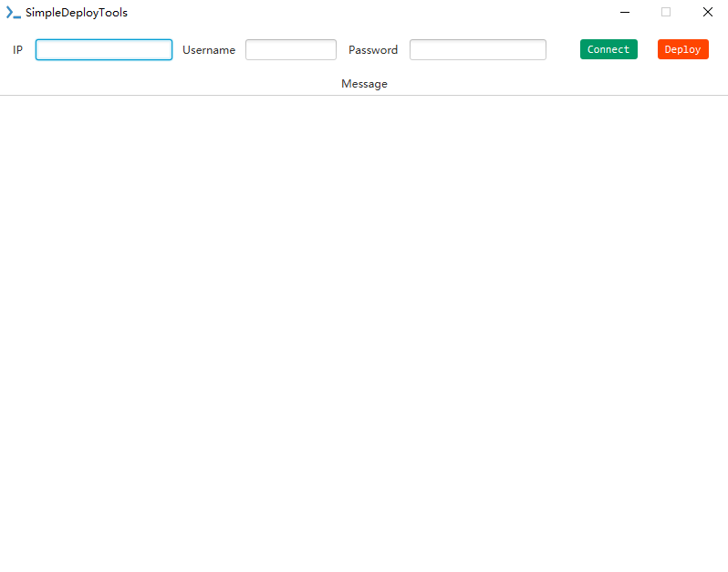Click the Username label text

point(209,50)
